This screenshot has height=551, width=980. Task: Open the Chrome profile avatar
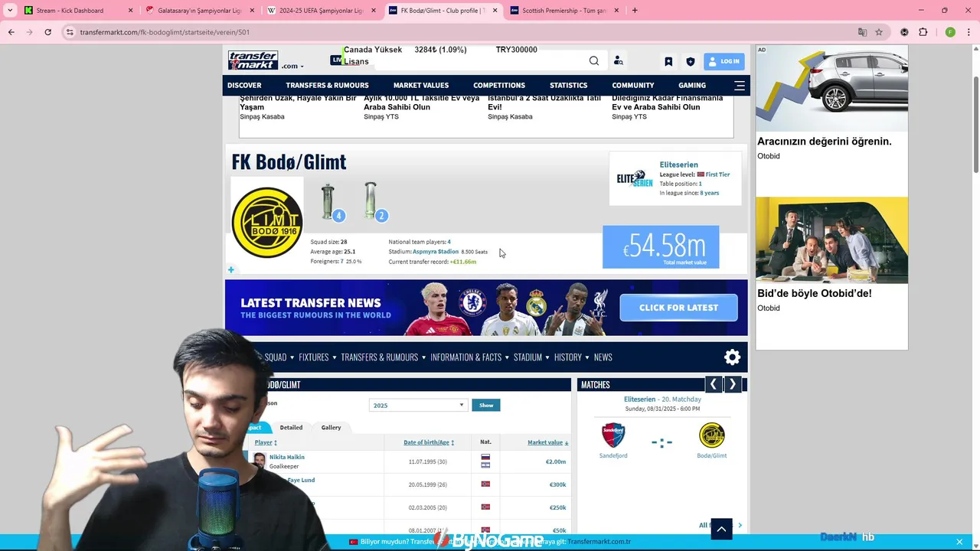tap(950, 32)
